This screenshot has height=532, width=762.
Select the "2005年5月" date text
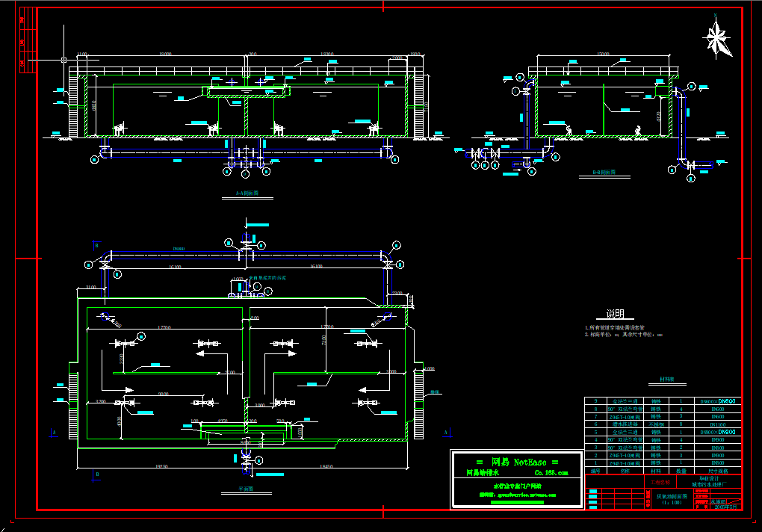726,507
